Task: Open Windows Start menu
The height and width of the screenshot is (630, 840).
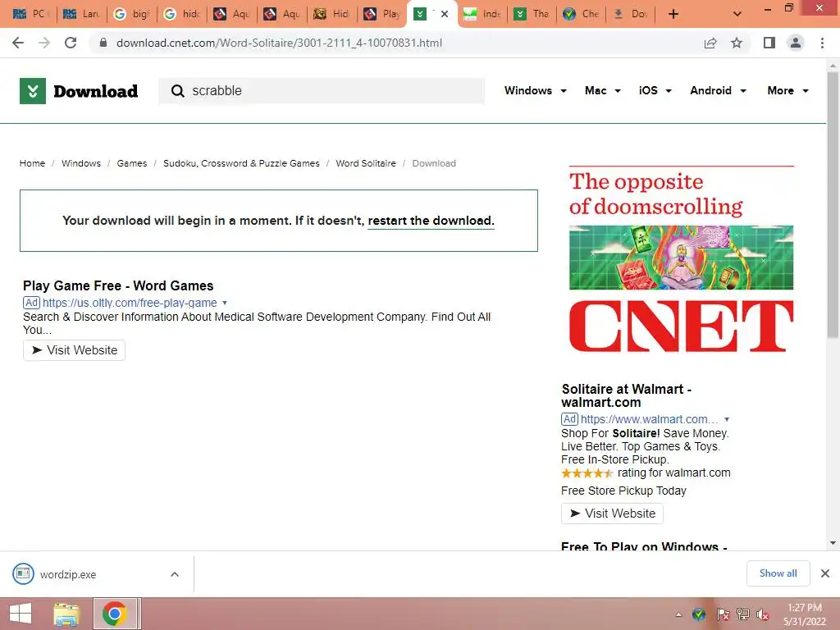Action: (x=21, y=614)
